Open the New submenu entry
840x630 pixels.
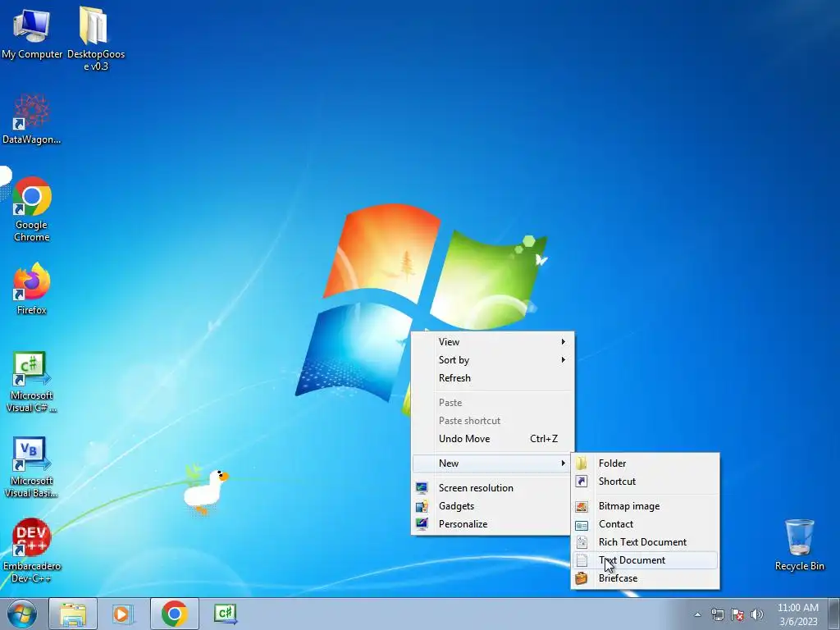click(x=492, y=463)
